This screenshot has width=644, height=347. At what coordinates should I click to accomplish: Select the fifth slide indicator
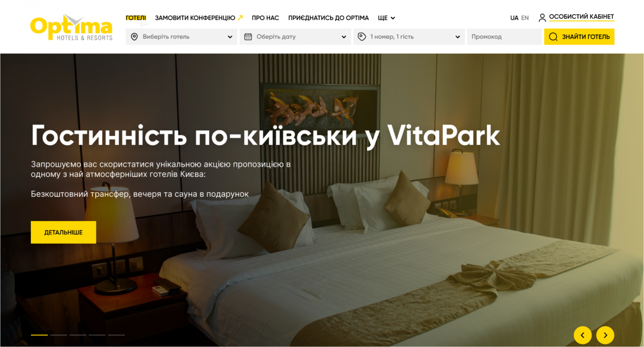click(x=116, y=335)
